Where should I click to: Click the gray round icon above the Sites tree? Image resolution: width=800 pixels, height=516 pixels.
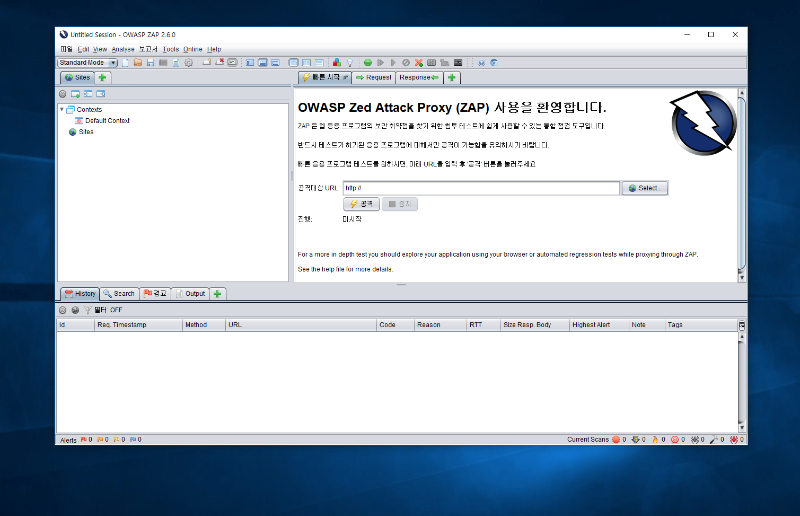pos(62,94)
